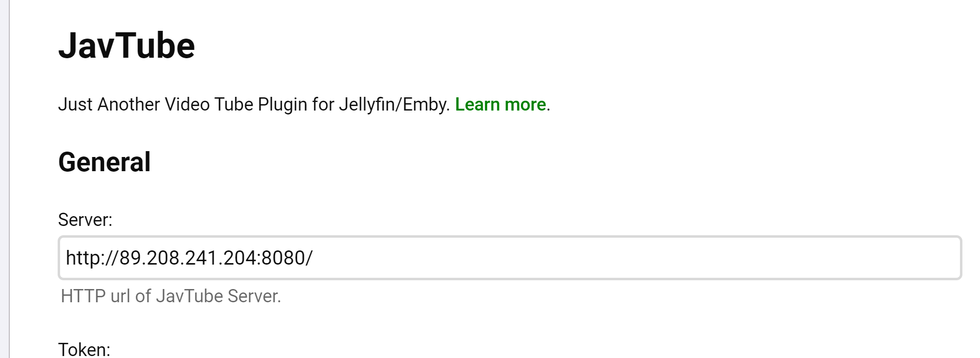The width and height of the screenshot is (980, 358).
Task: Place cursor after trailing slash in Server URL
Action: (x=313, y=258)
